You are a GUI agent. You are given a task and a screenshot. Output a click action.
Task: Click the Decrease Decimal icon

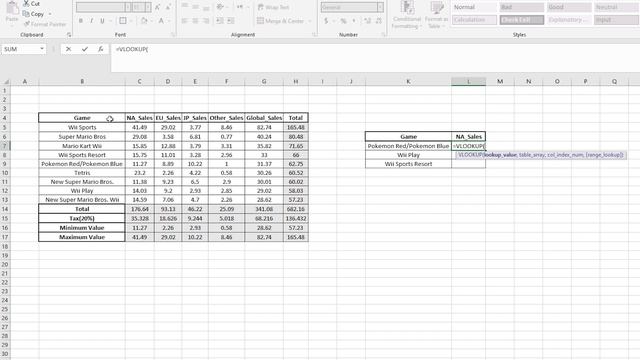[379, 21]
